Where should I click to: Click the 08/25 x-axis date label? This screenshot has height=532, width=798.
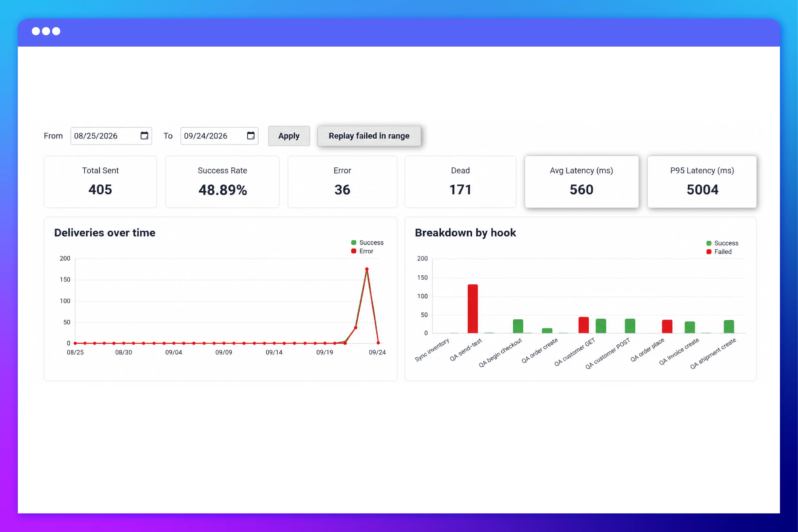[75, 352]
